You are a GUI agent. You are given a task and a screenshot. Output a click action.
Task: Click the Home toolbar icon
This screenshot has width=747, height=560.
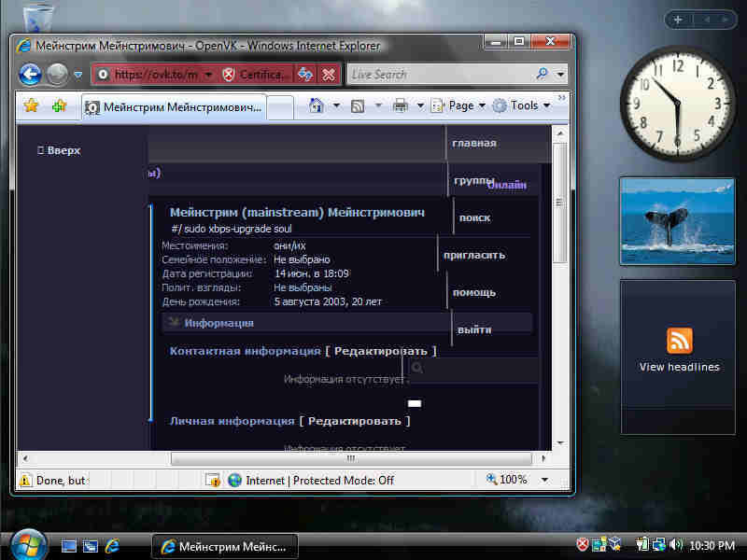317,105
